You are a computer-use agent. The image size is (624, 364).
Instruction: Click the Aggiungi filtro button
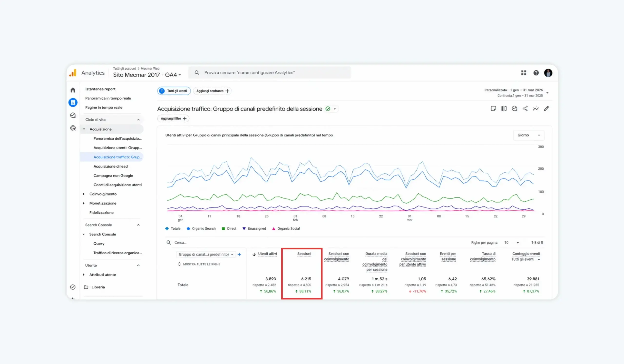click(173, 118)
